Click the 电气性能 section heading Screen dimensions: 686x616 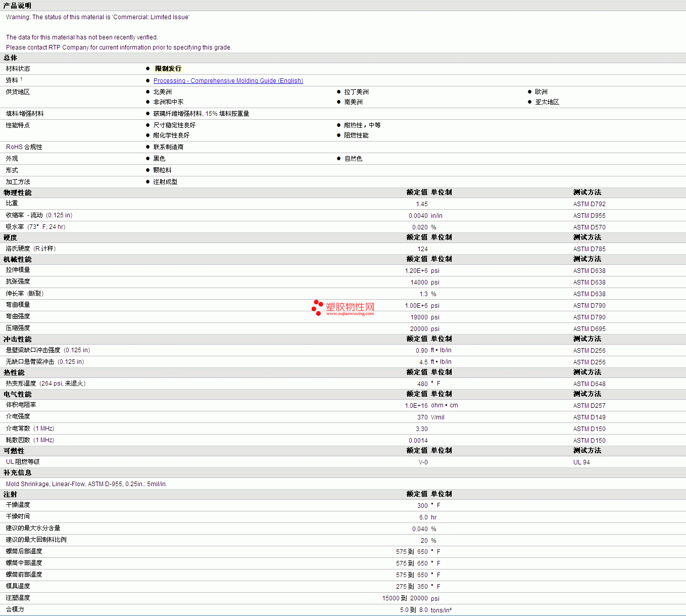point(17,394)
